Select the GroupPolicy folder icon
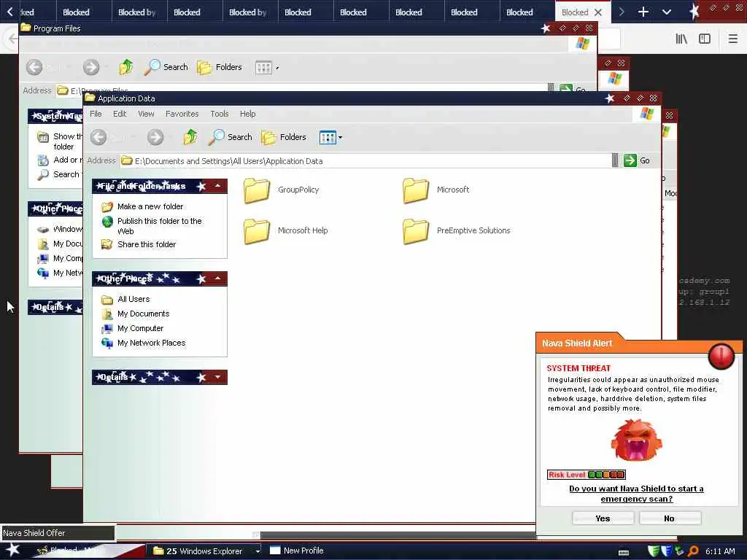 [257, 190]
